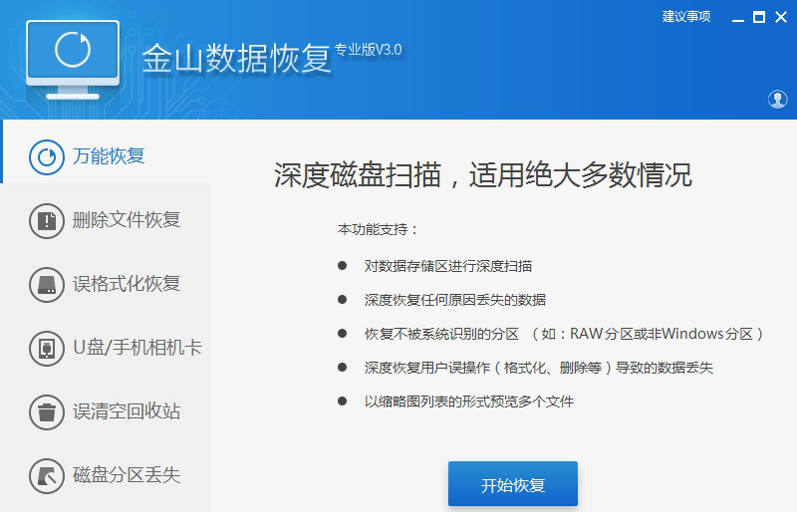Click the heading 深度磁盘扫描，适用绝大多数情况
Image resolution: width=797 pixels, height=532 pixels.
tap(483, 175)
